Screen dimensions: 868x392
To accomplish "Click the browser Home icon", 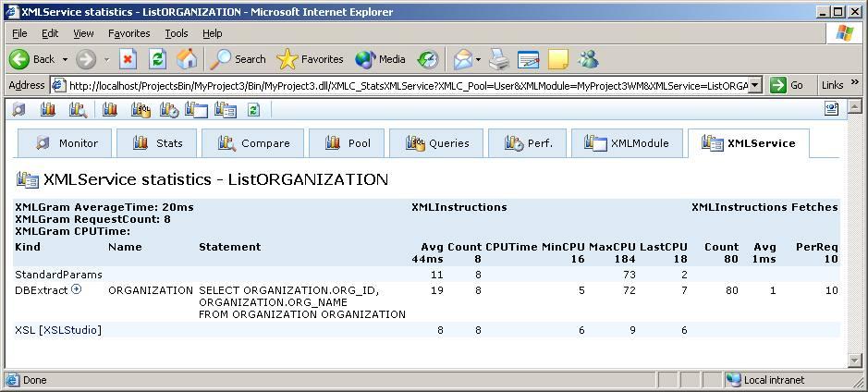I will (x=187, y=59).
